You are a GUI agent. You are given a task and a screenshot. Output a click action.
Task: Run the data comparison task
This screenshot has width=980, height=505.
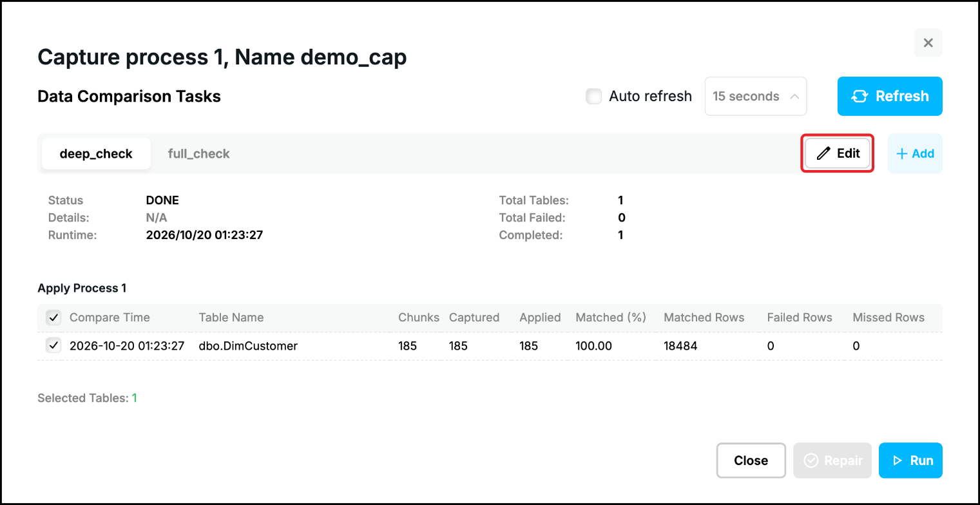click(x=910, y=461)
